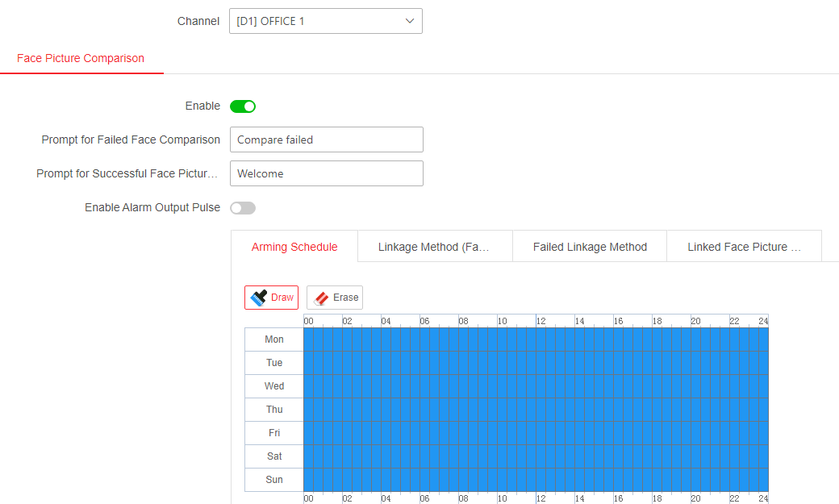This screenshot has height=504, width=839.
Task: Go to Linked Face Picture tab
Action: click(744, 247)
